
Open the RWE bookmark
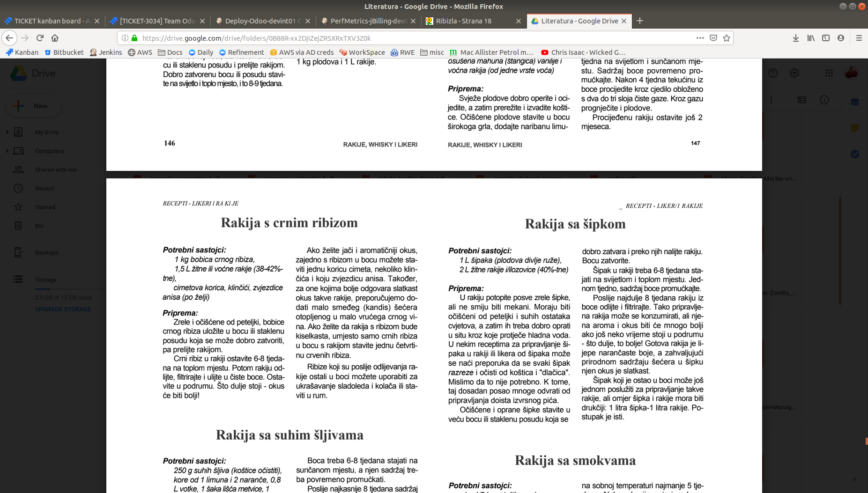point(403,52)
